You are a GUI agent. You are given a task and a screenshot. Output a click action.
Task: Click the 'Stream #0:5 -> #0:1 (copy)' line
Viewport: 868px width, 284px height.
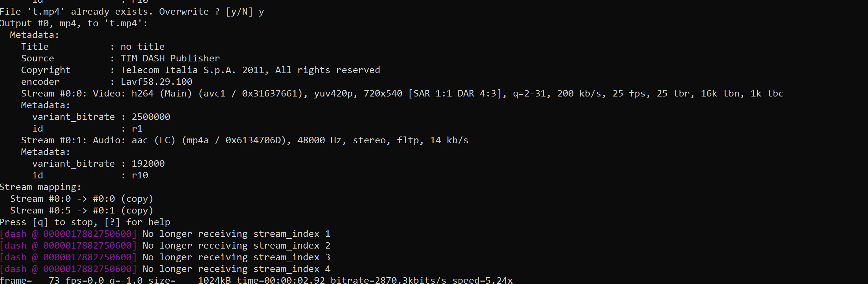(82, 211)
